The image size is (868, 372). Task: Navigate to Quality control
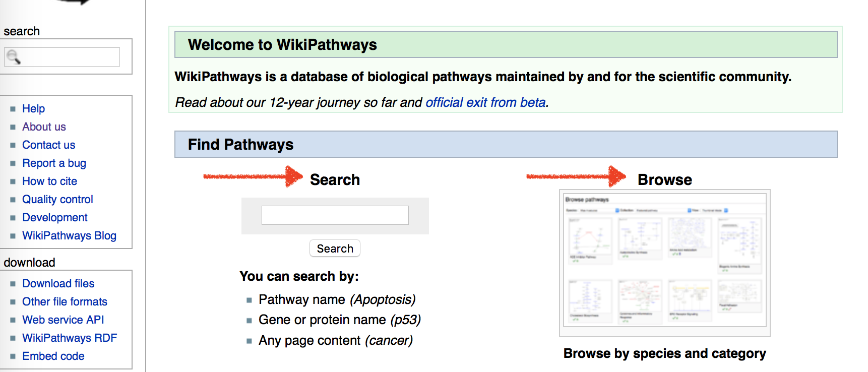pos(57,200)
